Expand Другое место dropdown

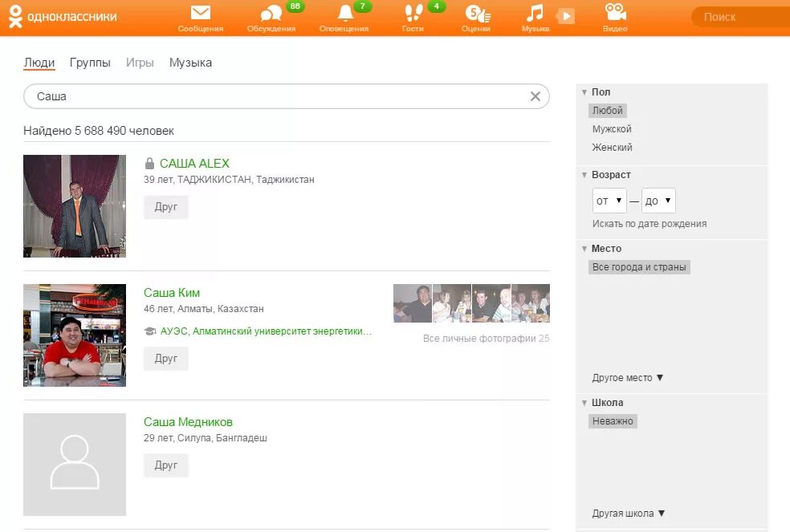point(628,378)
